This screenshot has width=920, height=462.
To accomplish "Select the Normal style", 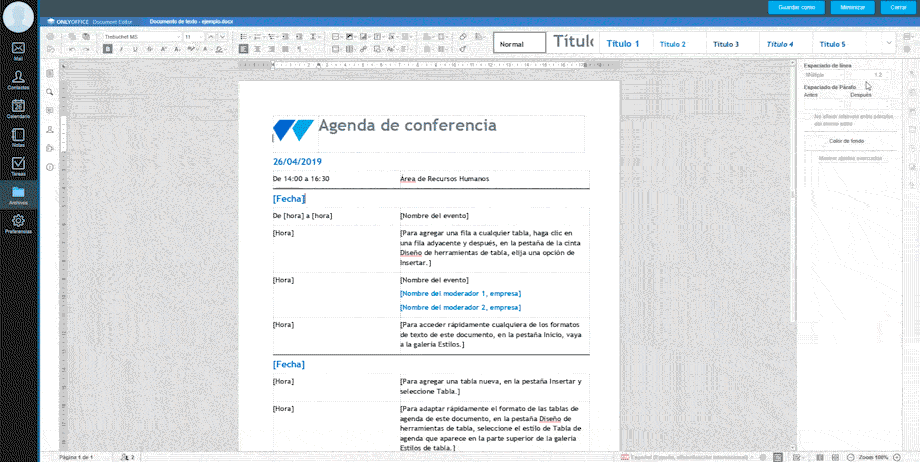I will (519, 43).
